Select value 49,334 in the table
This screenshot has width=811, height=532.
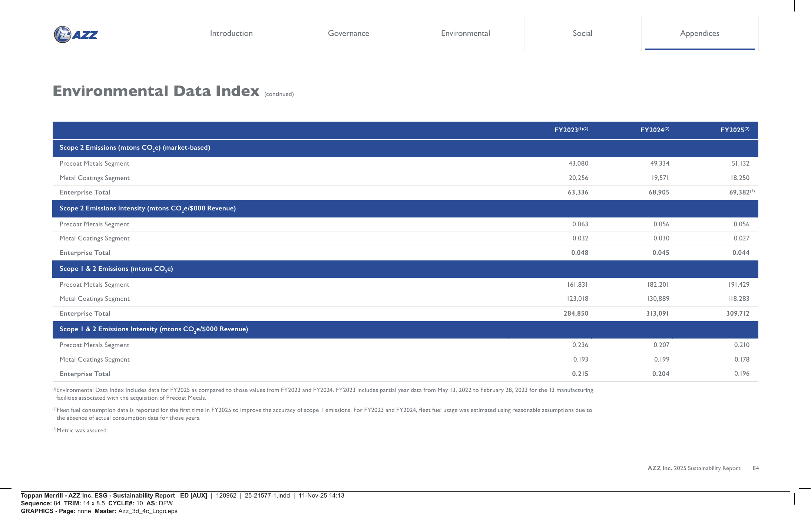pyautogui.click(x=660, y=163)
